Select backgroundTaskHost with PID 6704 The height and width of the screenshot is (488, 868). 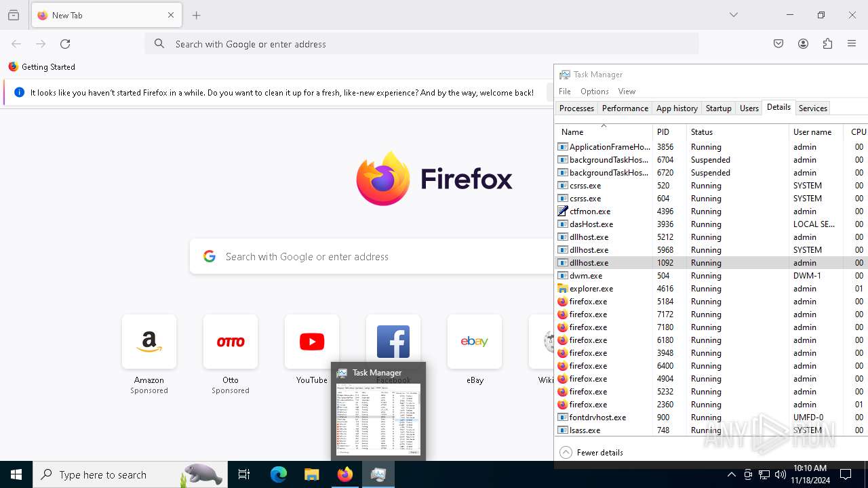[x=711, y=159]
